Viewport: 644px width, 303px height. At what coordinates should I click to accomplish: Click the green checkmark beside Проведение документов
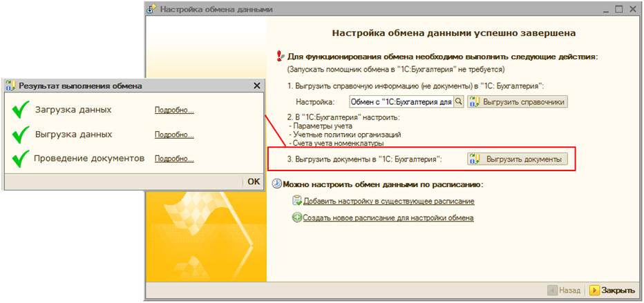[x=22, y=158]
